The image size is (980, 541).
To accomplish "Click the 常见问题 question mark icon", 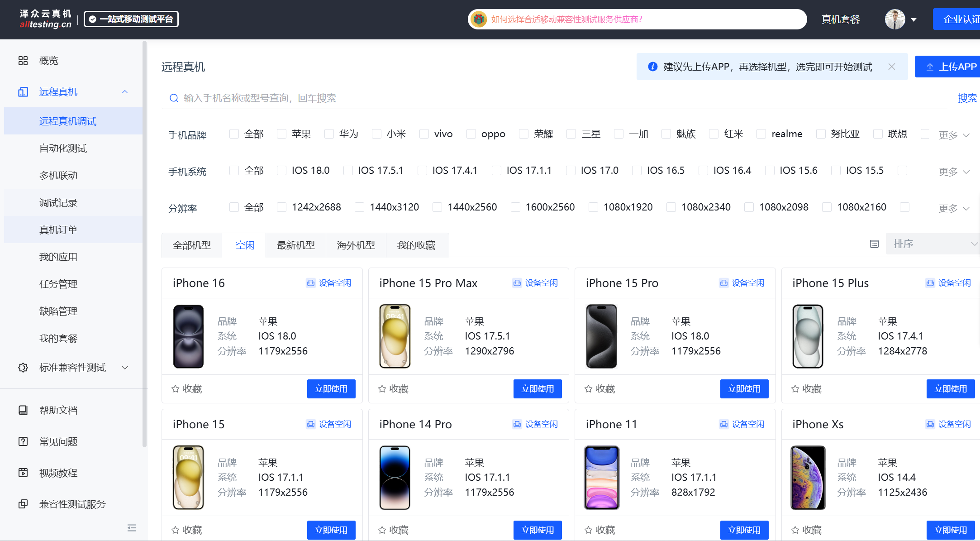I will pyautogui.click(x=23, y=441).
